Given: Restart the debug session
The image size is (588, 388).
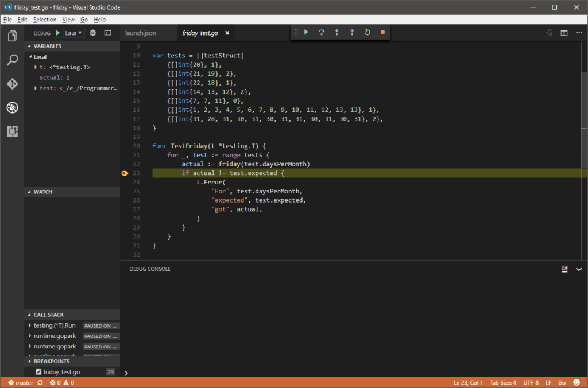Looking at the screenshot, I should click(x=367, y=32).
